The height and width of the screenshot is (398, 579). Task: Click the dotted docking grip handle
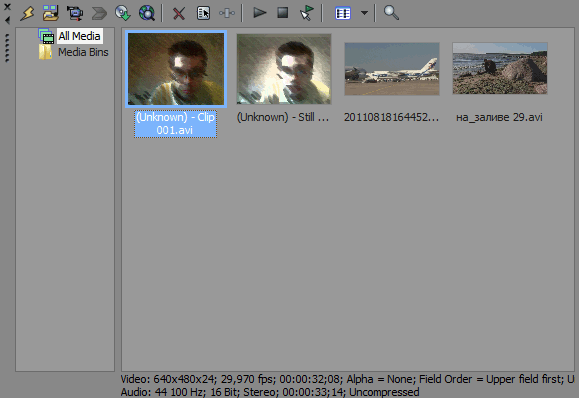pos(7,48)
